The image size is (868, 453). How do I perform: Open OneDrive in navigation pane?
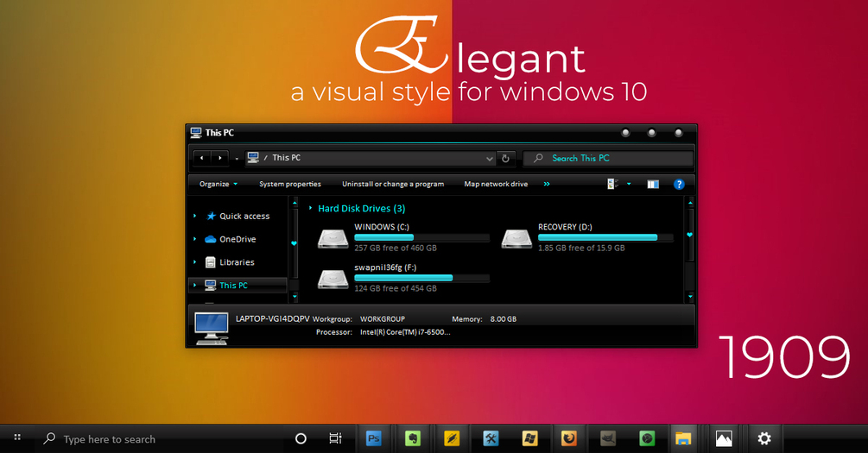click(238, 239)
